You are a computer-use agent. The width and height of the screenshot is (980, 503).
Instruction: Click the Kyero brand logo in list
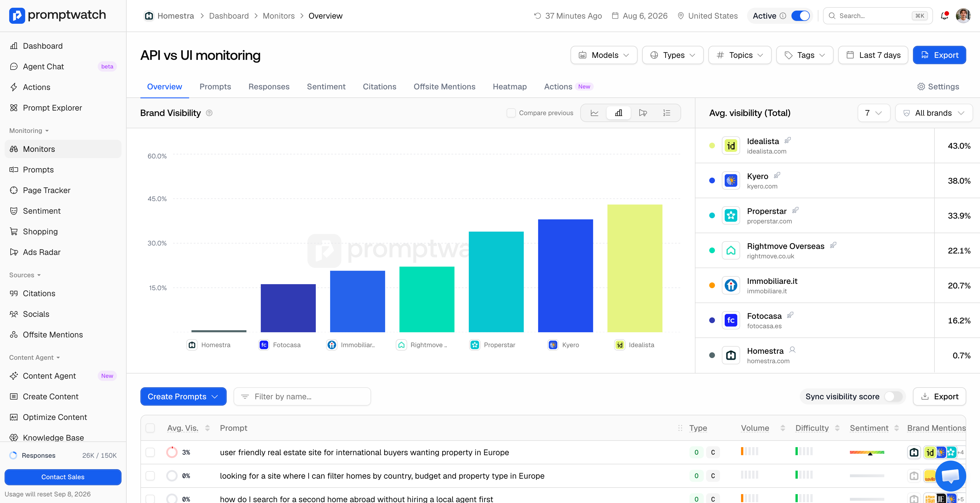tap(731, 180)
